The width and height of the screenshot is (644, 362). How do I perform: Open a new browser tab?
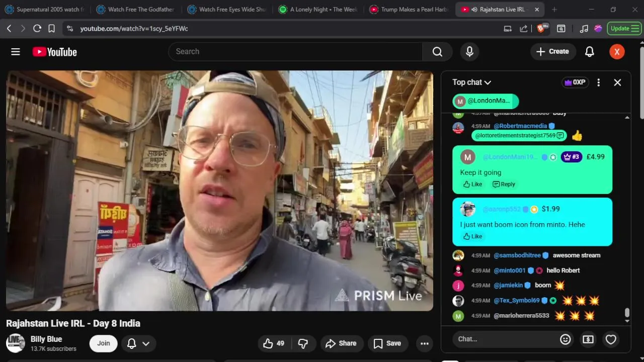(x=554, y=10)
